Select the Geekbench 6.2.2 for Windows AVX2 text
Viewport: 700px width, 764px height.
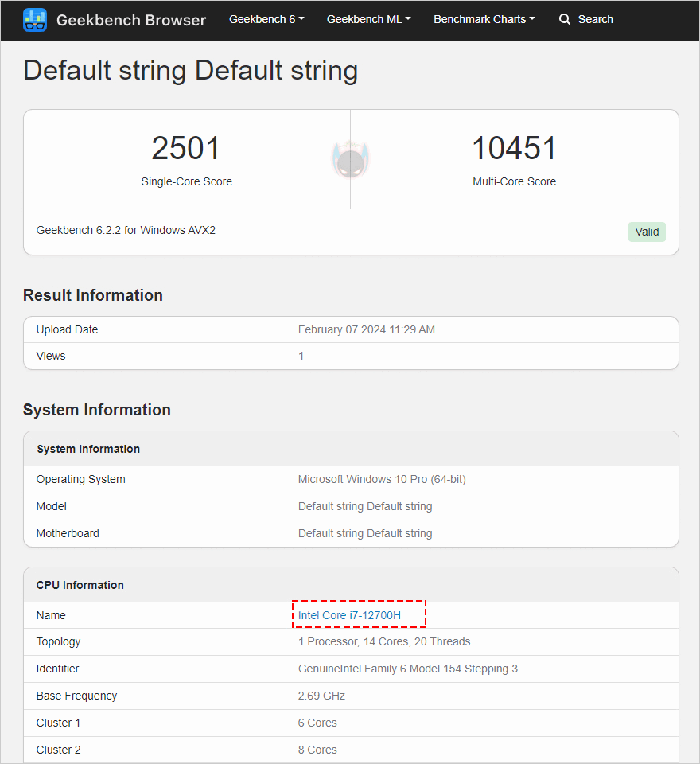click(x=126, y=230)
